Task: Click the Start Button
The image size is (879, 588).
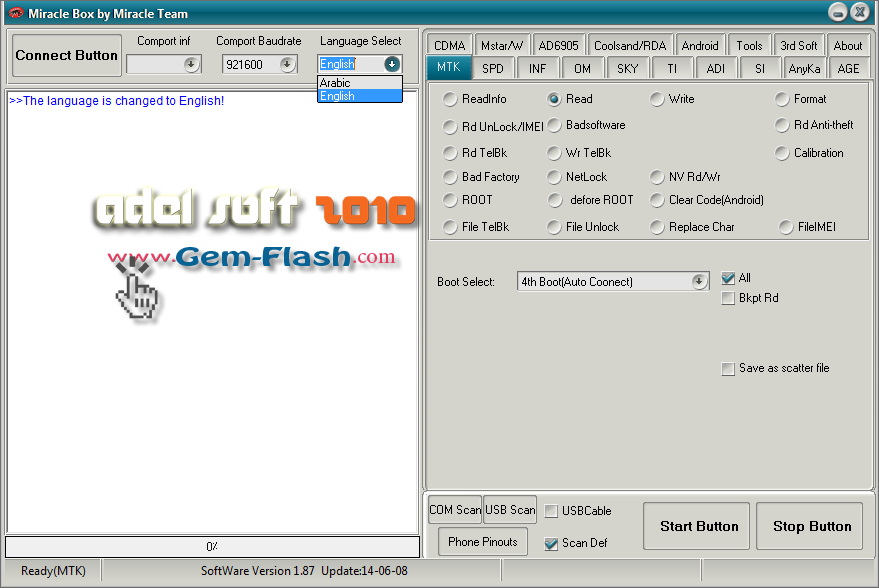Action: tap(696, 526)
